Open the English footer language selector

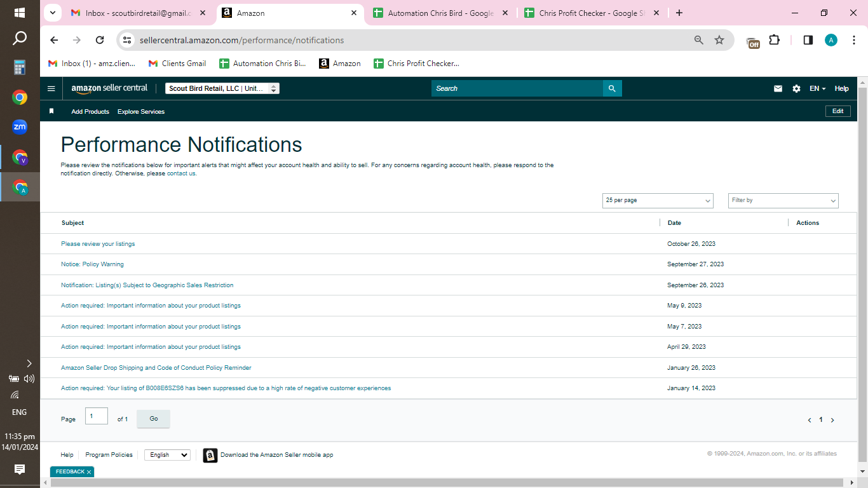[x=167, y=455]
